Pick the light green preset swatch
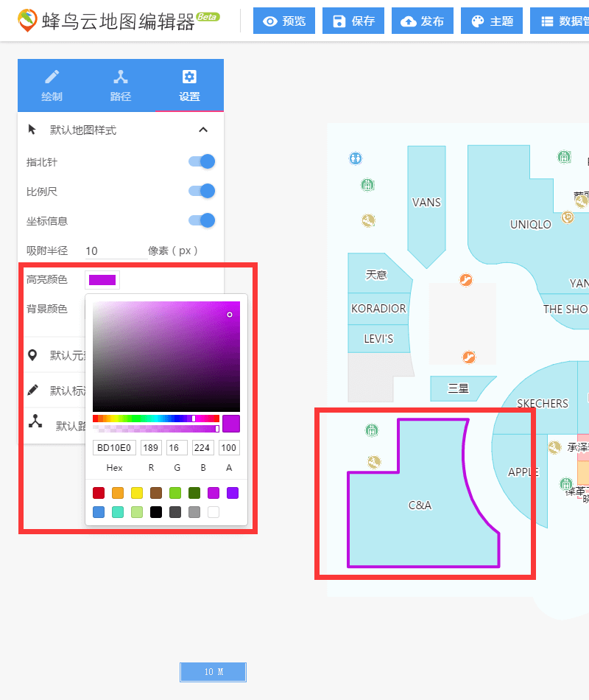This screenshot has height=700, width=589. (x=175, y=493)
